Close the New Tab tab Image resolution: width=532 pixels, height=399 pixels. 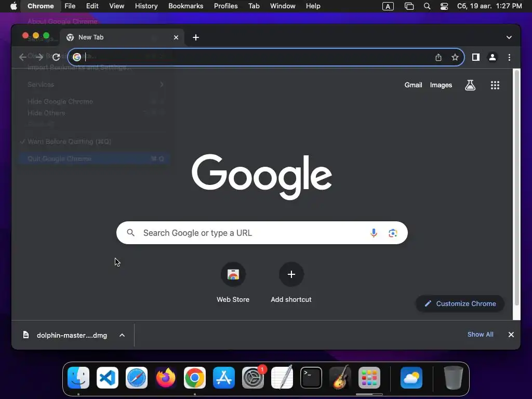pos(176,37)
